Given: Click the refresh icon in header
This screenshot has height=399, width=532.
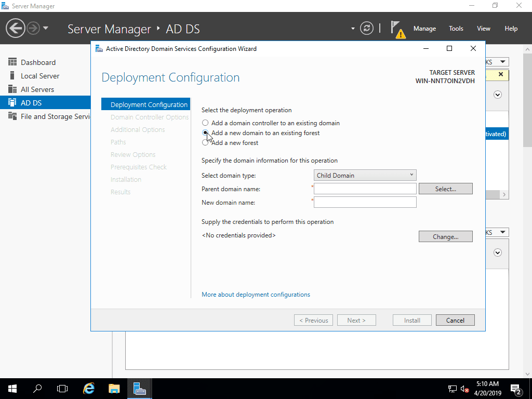Looking at the screenshot, I should 367,28.
